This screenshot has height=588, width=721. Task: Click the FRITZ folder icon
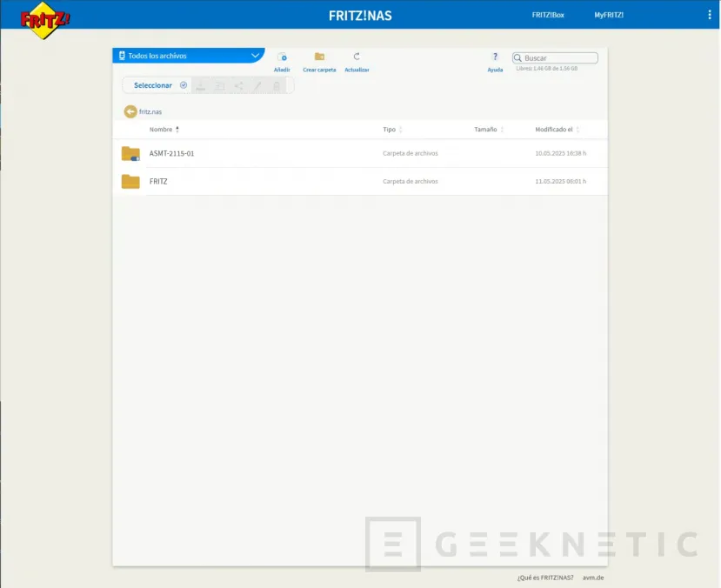[x=130, y=181]
